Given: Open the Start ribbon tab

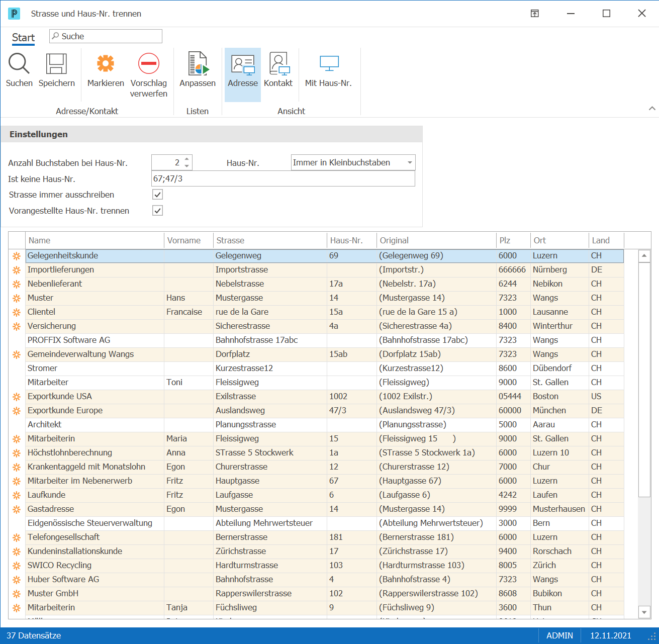Looking at the screenshot, I should 23,38.
